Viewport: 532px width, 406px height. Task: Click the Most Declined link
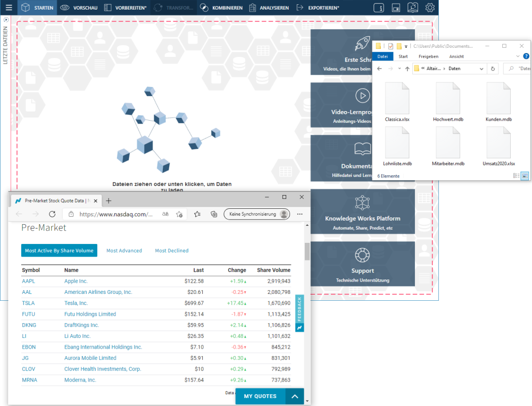click(171, 251)
